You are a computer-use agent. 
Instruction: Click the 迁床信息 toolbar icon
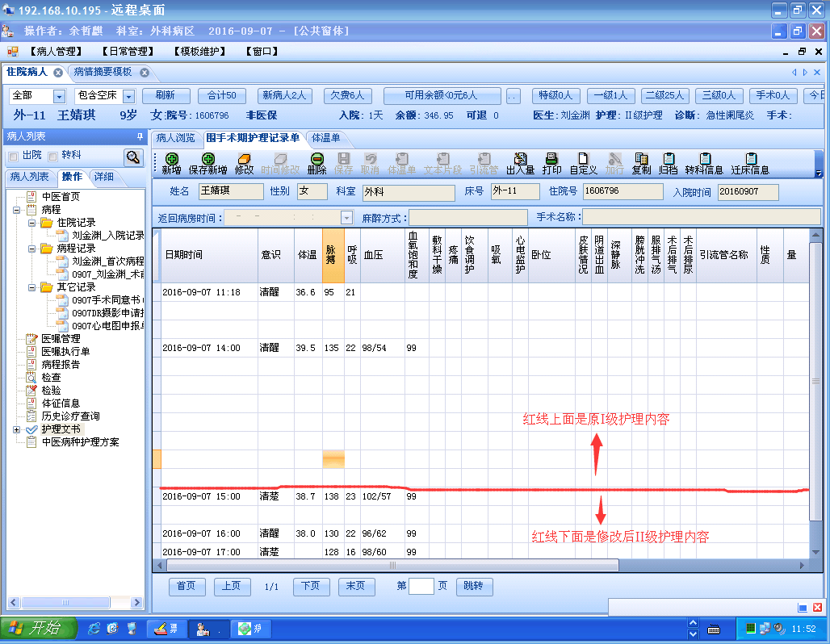pyautogui.click(x=750, y=164)
